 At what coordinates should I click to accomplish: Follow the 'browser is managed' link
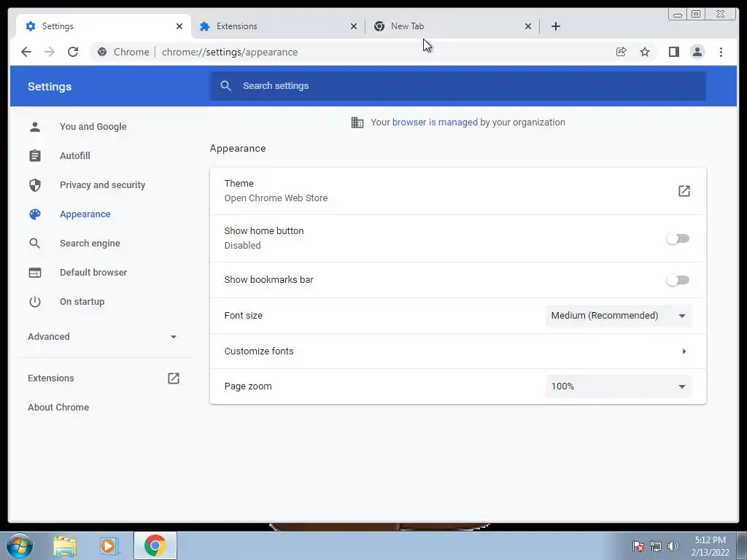tap(435, 122)
